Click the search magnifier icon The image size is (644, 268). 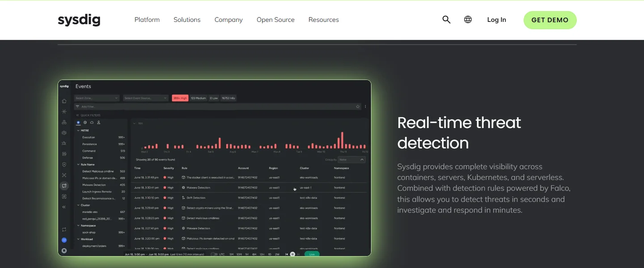446,20
